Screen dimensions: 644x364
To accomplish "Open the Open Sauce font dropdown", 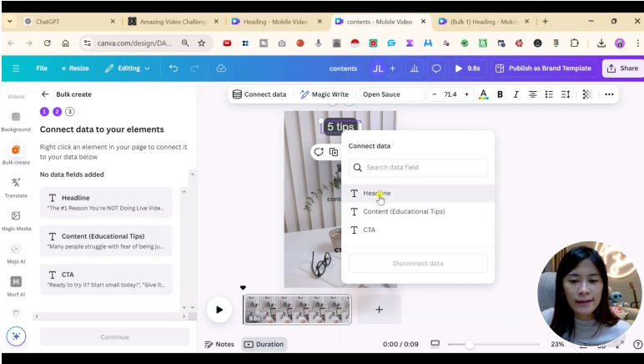I will coord(392,94).
